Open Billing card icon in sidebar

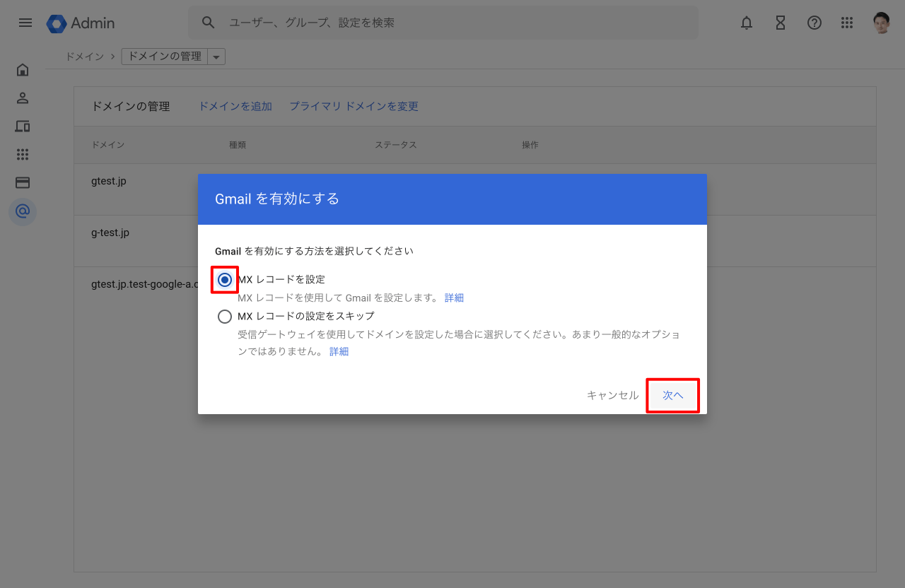click(23, 182)
